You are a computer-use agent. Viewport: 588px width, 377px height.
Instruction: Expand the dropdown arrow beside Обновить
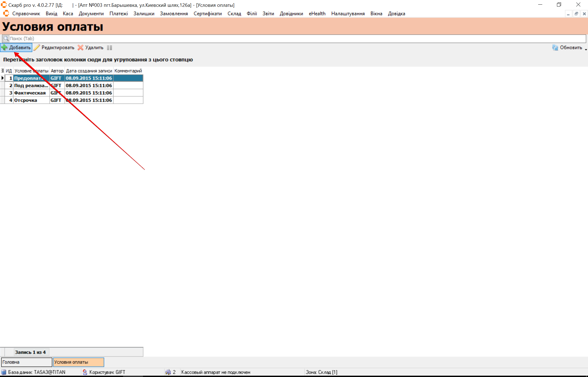(x=586, y=49)
